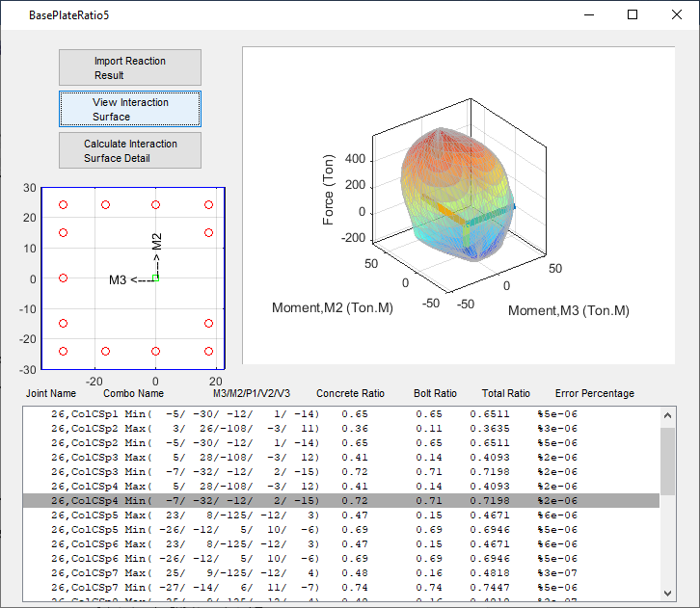Minimize the BasePlateRatio5 window
This screenshot has height=608, width=700.
588,14
